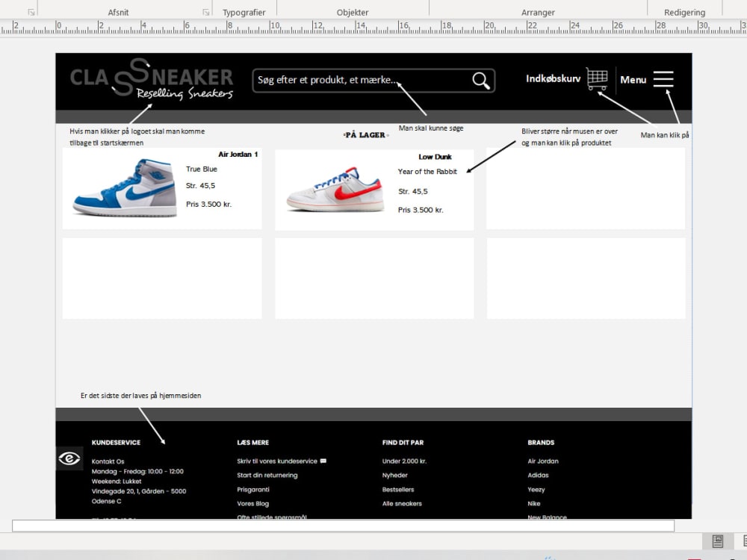747x560 pixels.
Task: Click the Mandag - Fredag opening hours line
Action: (137, 471)
